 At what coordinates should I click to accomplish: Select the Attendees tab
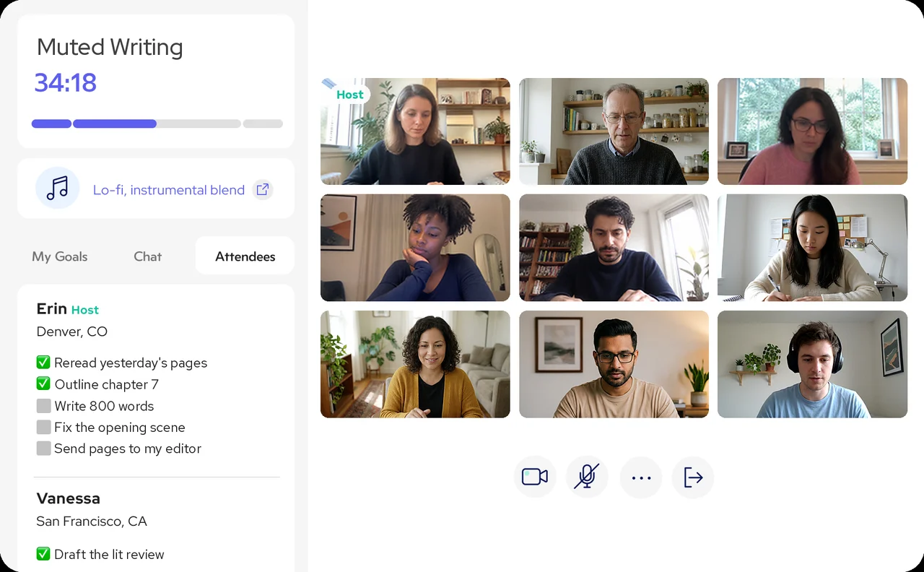(x=245, y=256)
